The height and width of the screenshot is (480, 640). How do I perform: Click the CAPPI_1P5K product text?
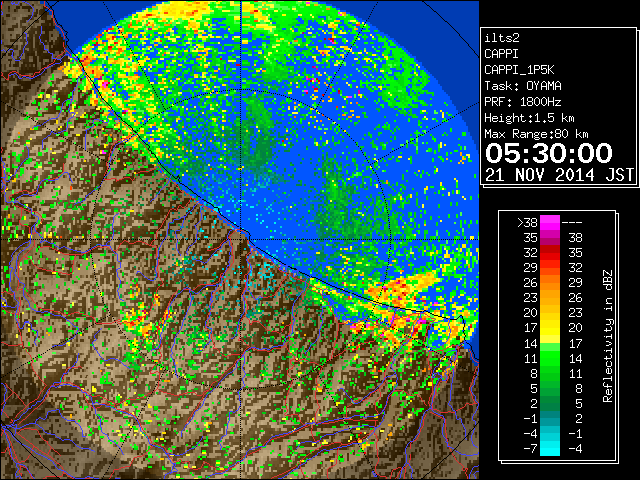(x=519, y=70)
